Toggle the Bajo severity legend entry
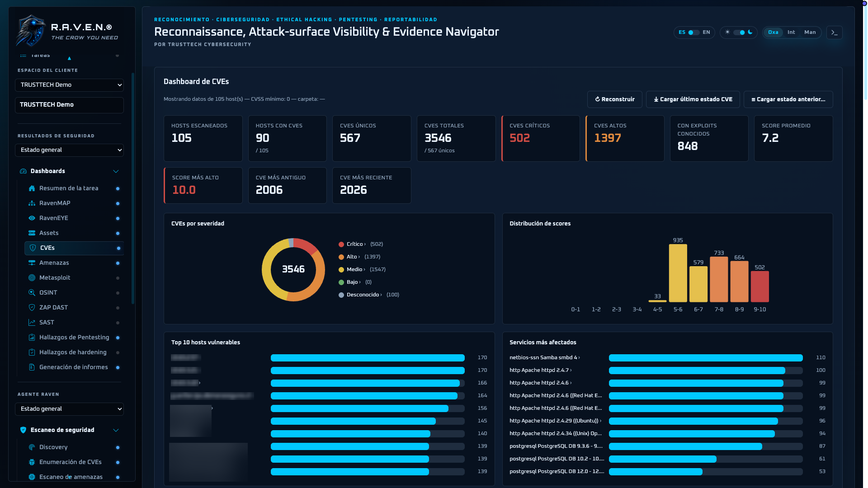 355,282
